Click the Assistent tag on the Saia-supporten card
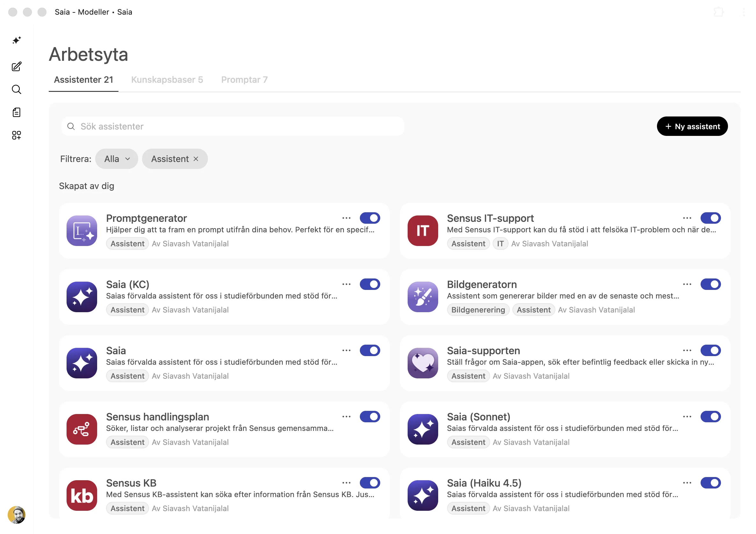This screenshot has height=534, width=756. click(x=468, y=376)
